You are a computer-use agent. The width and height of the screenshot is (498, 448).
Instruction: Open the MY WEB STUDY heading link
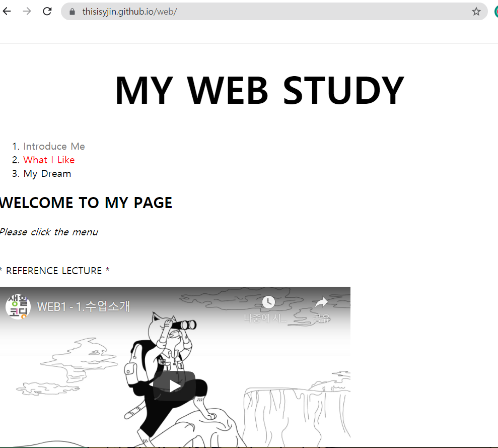point(259,90)
